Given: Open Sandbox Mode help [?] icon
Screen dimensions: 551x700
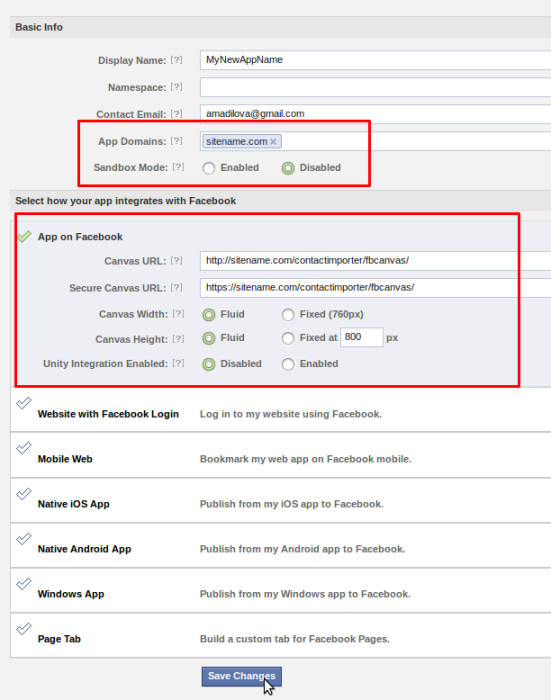Looking at the screenshot, I should click(178, 167).
